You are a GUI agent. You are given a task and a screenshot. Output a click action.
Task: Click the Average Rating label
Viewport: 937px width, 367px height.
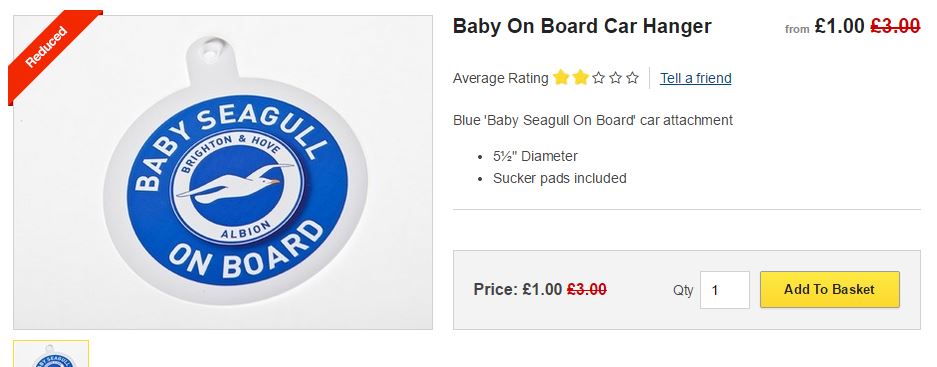(x=500, y=78)
